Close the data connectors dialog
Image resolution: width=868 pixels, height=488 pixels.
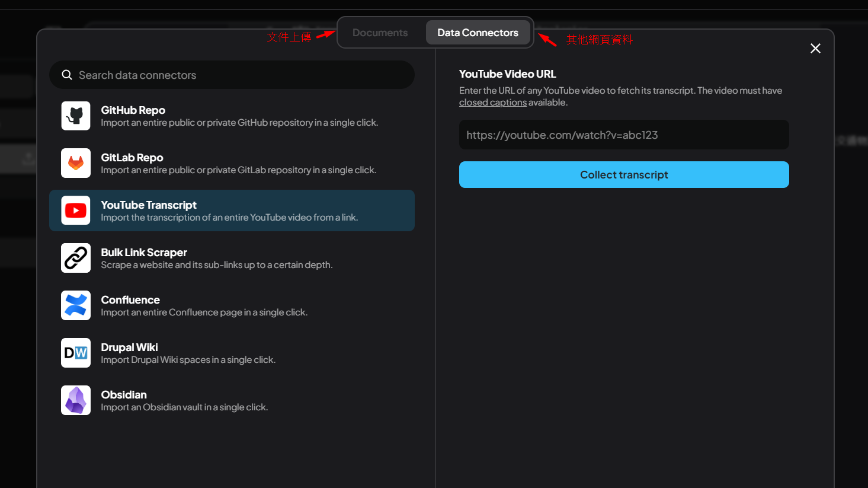click(815, 49)
